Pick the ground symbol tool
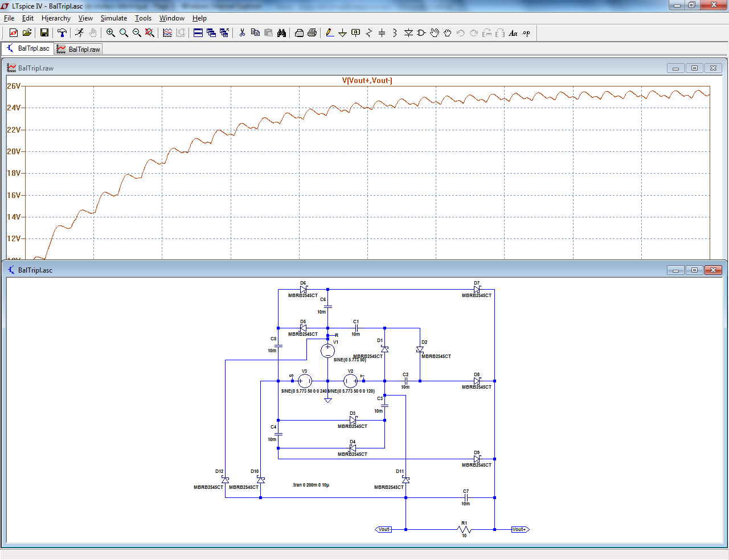This screenshot has height=560, width=729. pos(342,33)
